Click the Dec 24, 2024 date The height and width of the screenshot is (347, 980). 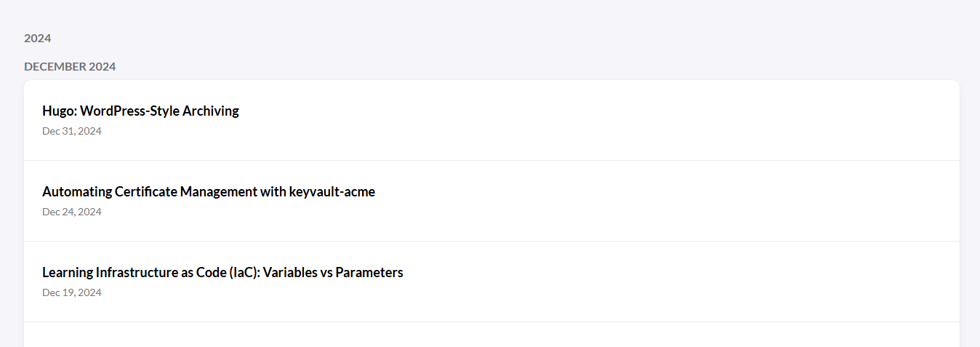coord(72,212)
